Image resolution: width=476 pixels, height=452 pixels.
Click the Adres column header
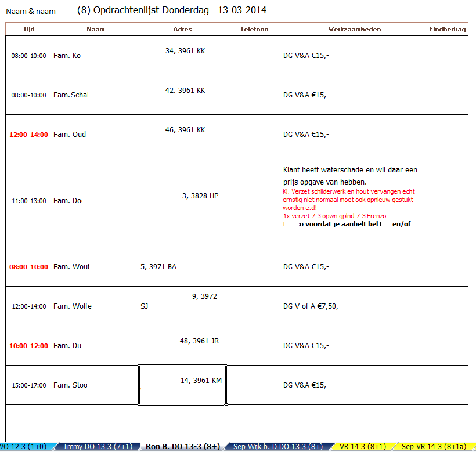(182, 29)
